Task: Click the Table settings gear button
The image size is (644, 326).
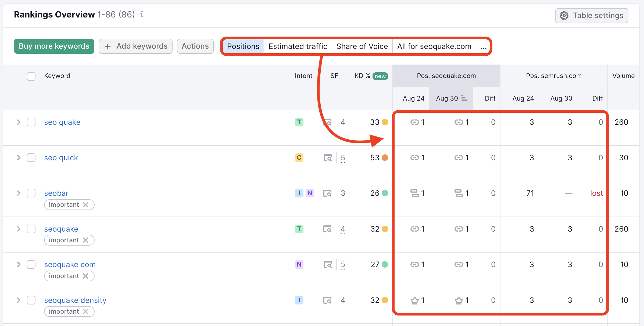Action: [591, 16]
